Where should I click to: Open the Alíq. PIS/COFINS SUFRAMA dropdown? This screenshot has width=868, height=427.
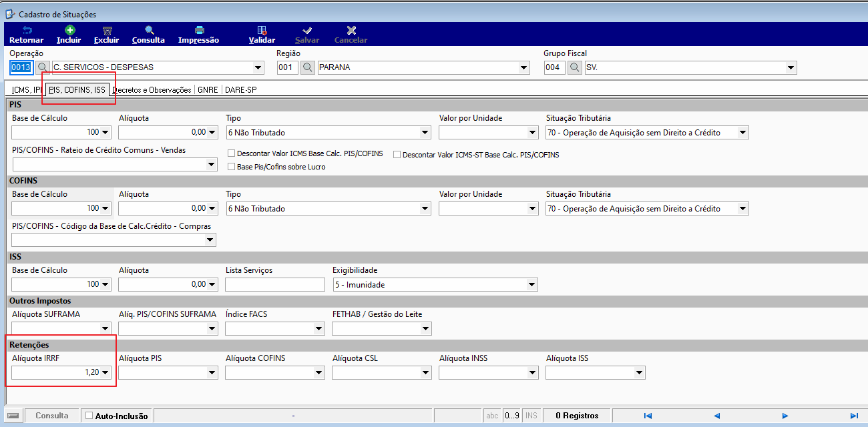[212, 328]
